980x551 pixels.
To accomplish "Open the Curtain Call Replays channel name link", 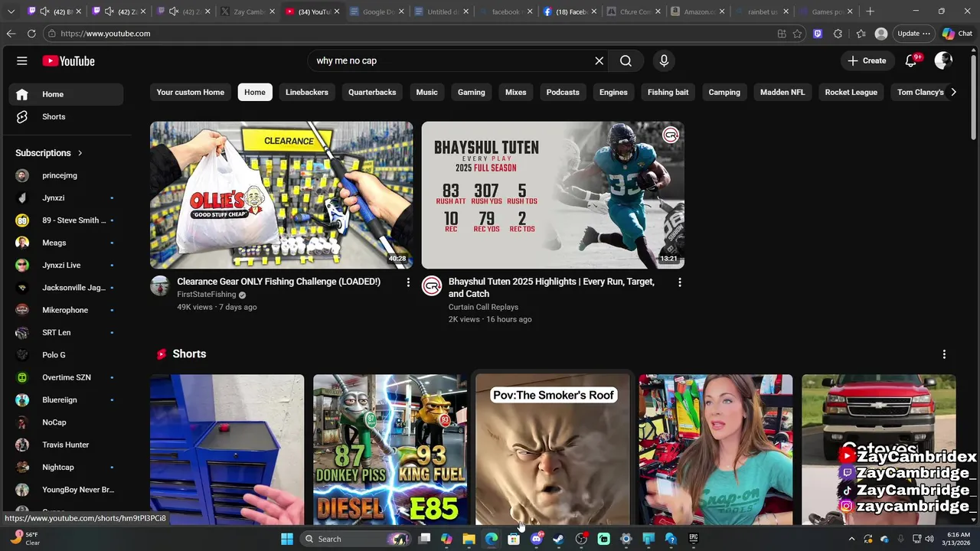I will [483, 307].
